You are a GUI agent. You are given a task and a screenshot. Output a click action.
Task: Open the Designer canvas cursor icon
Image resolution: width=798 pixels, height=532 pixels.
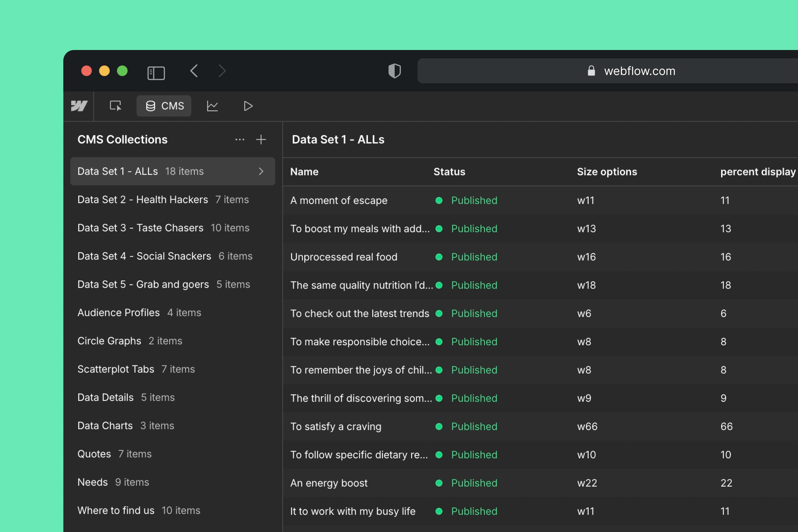pyautogui.click(x=115, y=106)
